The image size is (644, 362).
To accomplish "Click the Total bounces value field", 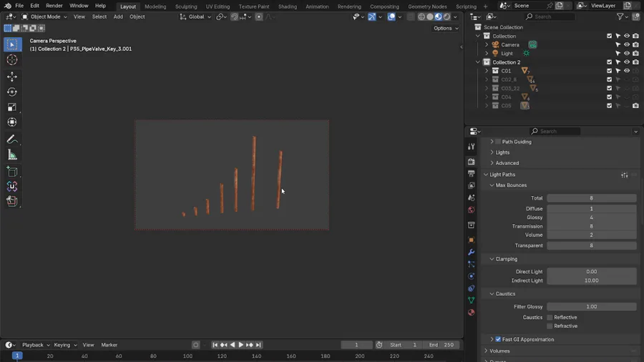I will coord(592,198).
